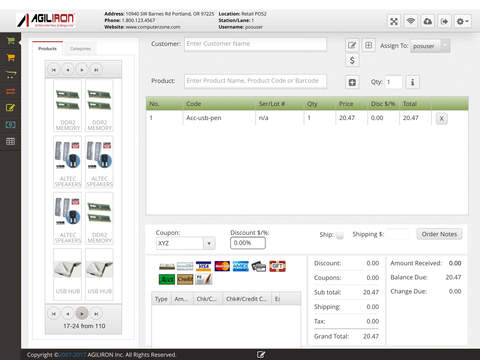Viewport: 480px width, 360px height.
Task: Select the green A/R payment icon
Action: pyautogui.click(x=167, y=279)
